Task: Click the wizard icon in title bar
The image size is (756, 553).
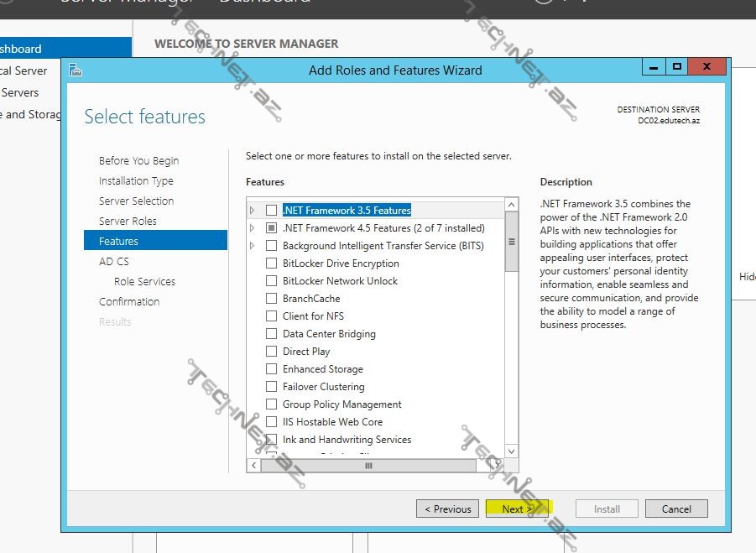Action: [76, 70]
